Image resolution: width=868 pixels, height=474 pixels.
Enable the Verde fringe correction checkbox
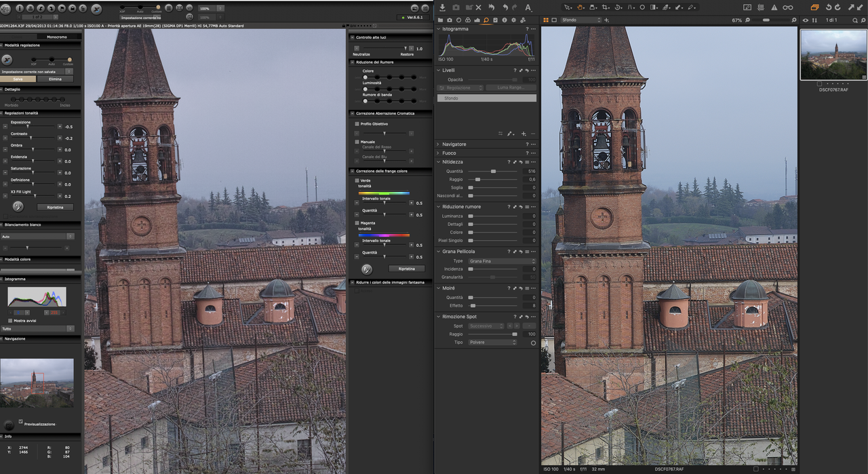coord(357,180)
